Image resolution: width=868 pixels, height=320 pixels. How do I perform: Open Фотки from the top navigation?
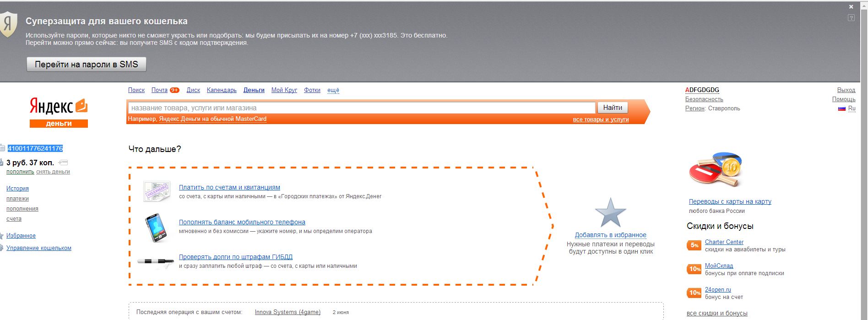[312, 90]
